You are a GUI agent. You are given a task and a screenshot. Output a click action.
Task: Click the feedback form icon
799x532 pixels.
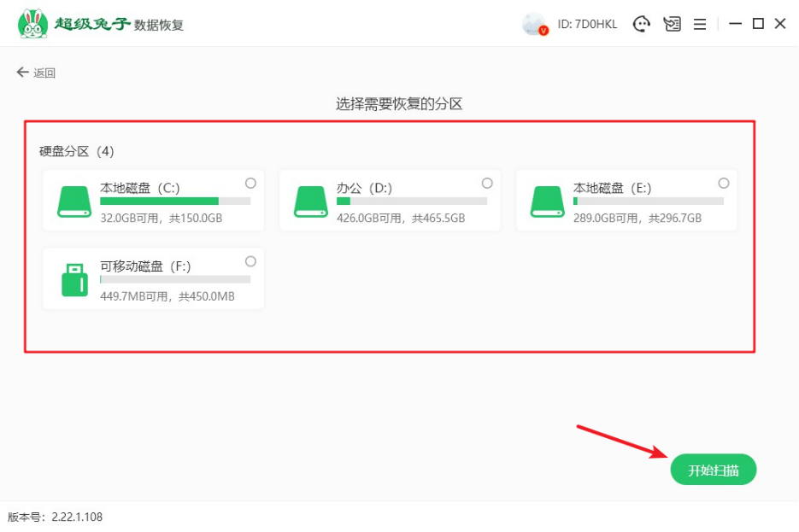pos(672,24)
